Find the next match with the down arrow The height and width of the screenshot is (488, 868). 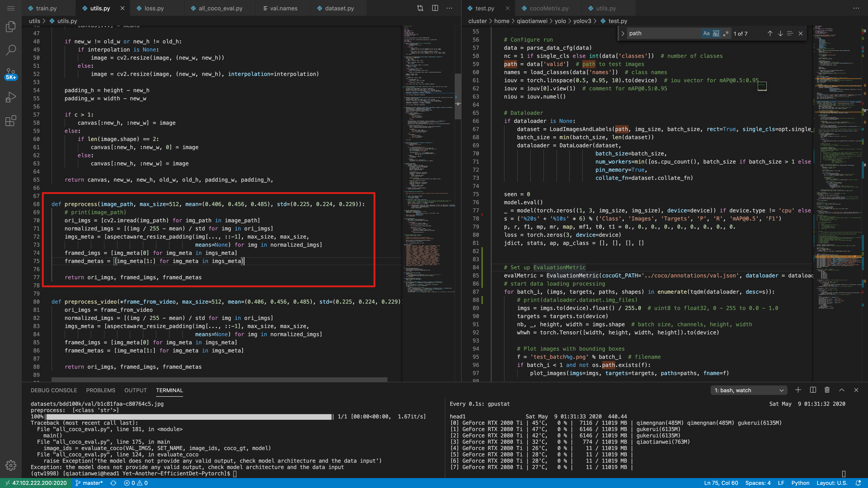pos(780,33)
